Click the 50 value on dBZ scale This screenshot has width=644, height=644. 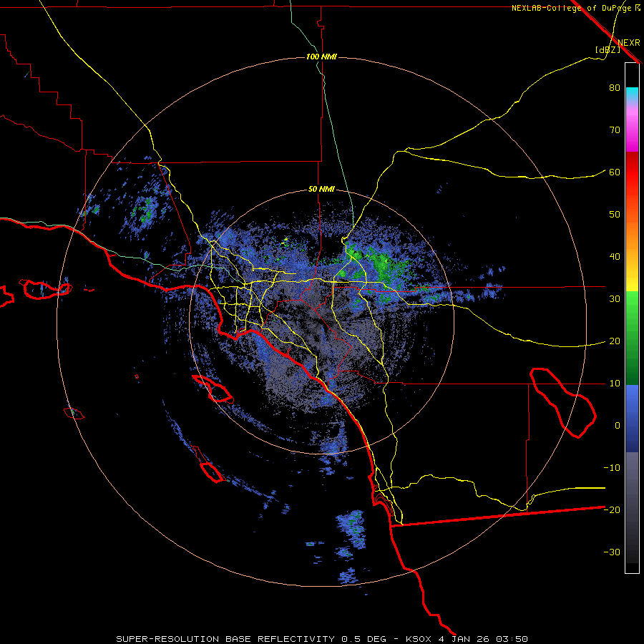tap(615, 215)
